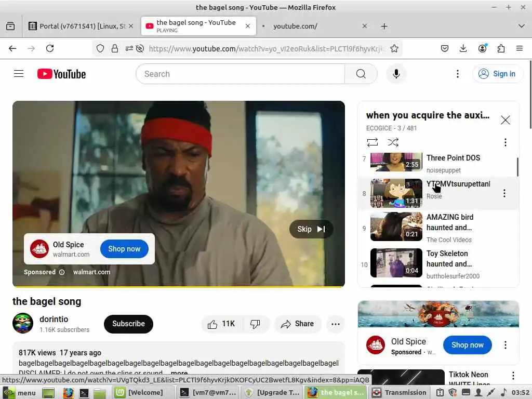This screenshot has width=532, height=399.
Task: Click Shop now in the sidebar Old Spice ad
Action: (467, 345)
